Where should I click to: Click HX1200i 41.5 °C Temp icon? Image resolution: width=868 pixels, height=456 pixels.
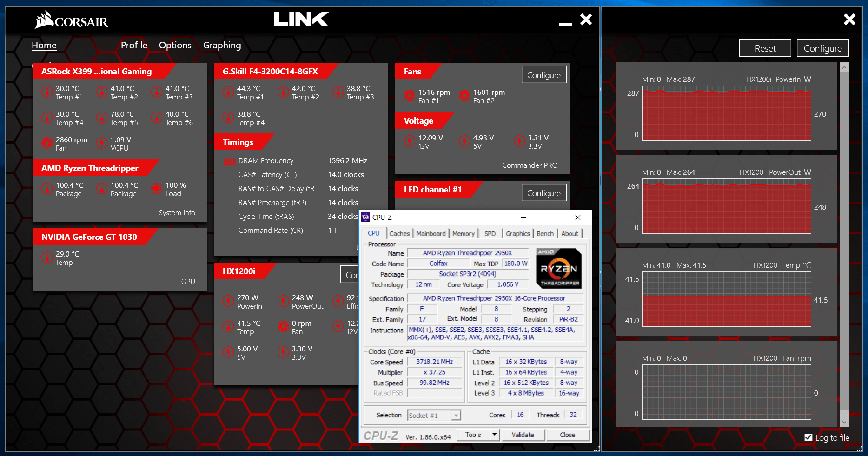click(228, 327)
